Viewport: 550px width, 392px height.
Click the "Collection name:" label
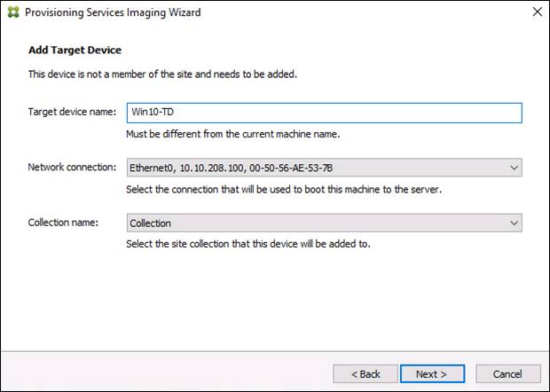pyautogui.click(x=62, y=223)
